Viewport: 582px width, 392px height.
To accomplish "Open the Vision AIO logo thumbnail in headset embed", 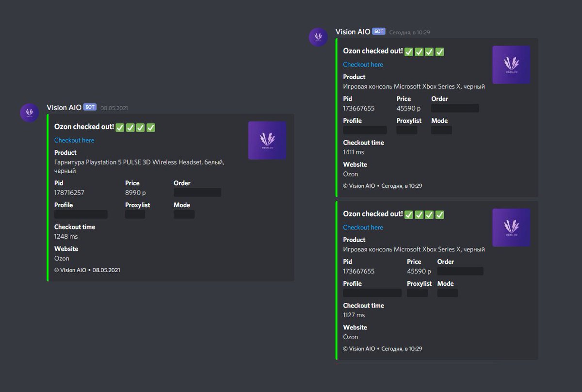I will click(267, 140).
